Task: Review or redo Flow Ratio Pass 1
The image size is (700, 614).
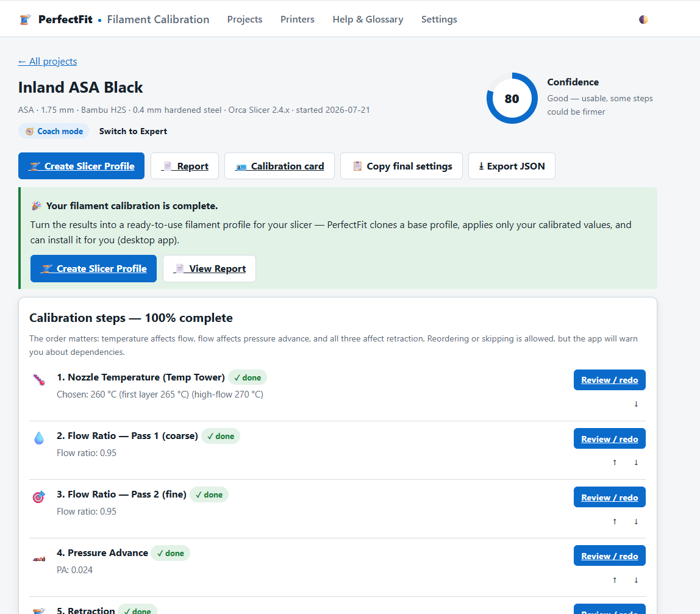Action: tap(609, 439)
